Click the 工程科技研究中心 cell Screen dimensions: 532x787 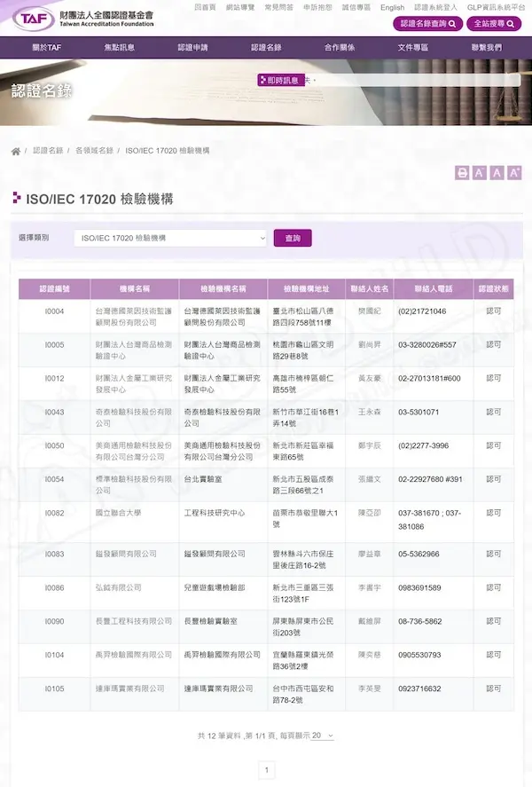pyautogui.click(x=215, y=513)
